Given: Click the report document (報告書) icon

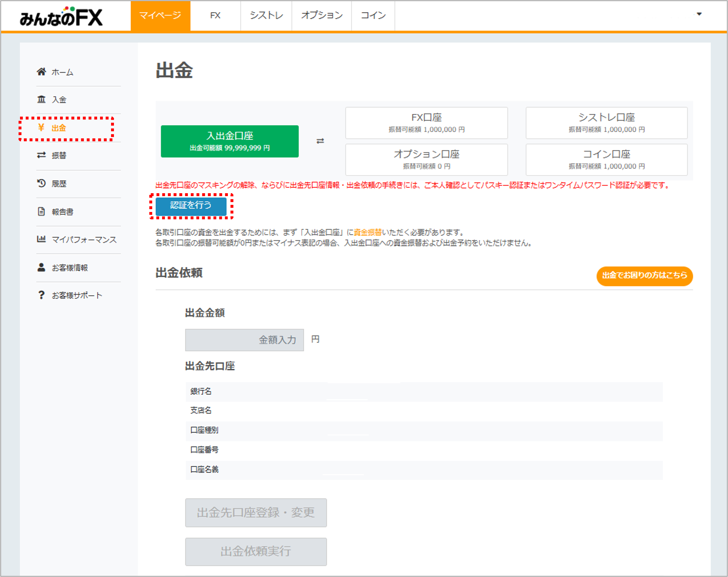Looking at the screenshot, I should 41,211.
